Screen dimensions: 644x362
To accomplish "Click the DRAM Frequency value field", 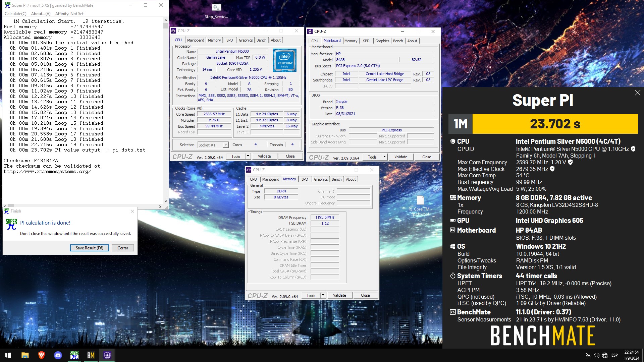I will point(325,218).
